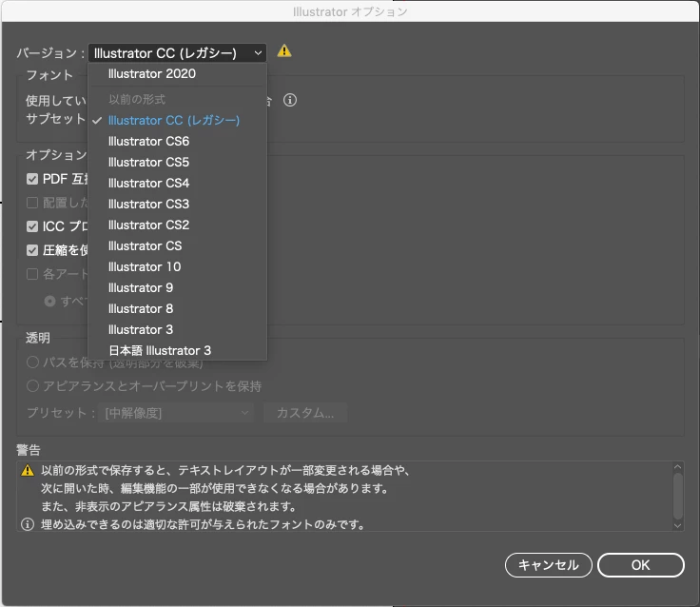Viewport: 700px width, 607px height.
Task: Open the プリセット [中解像度] dropdown
Action: 177,413
